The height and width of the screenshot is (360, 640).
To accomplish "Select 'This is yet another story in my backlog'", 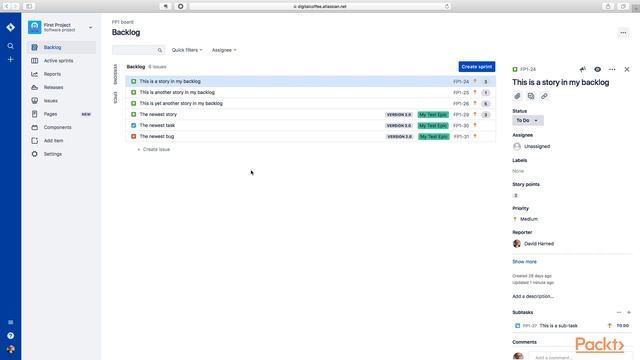I will point(311,103).
